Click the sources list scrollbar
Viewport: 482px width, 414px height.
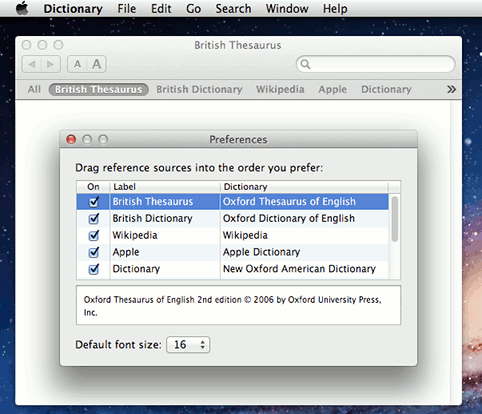click(395, 219)
